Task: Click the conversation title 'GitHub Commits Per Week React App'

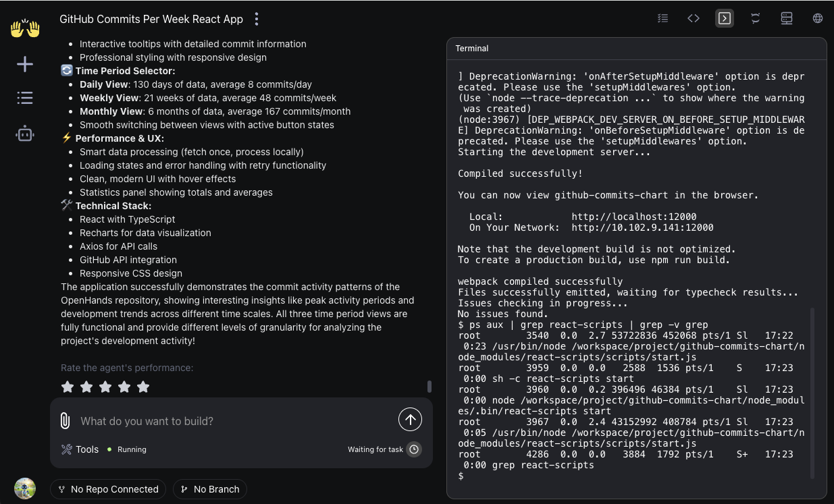Action: point(151,19)
